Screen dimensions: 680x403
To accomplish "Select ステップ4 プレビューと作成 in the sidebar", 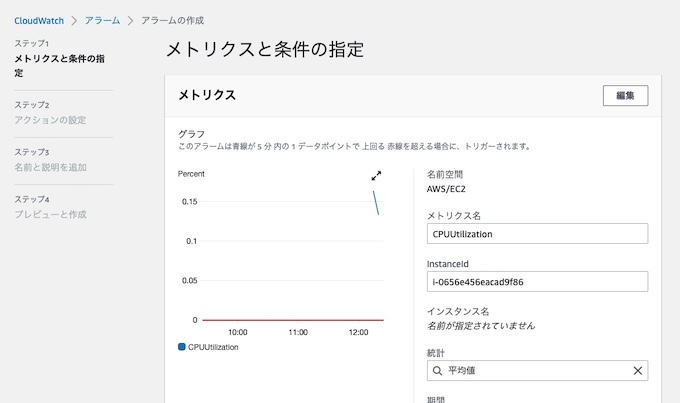I will (50, 207).
